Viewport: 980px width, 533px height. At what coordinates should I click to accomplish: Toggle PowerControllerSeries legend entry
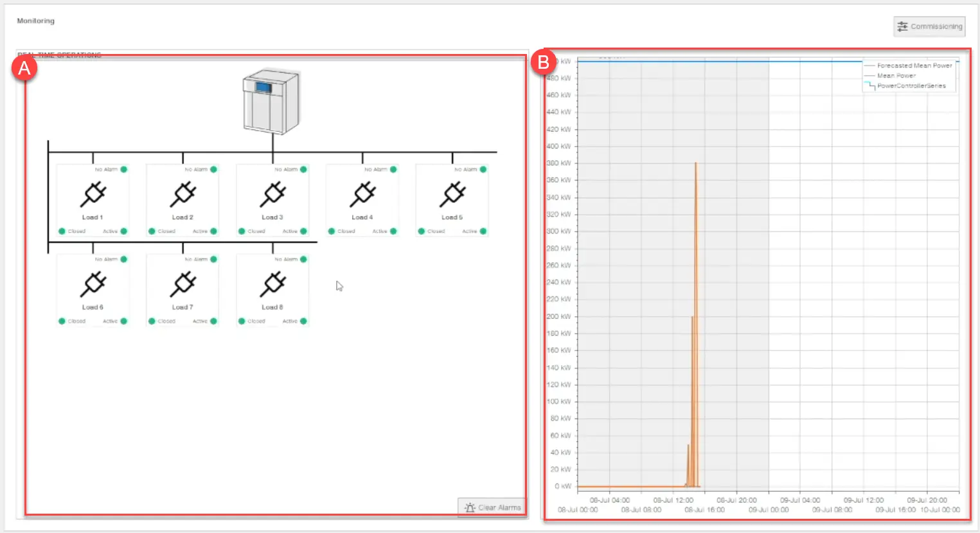(911, 86)
